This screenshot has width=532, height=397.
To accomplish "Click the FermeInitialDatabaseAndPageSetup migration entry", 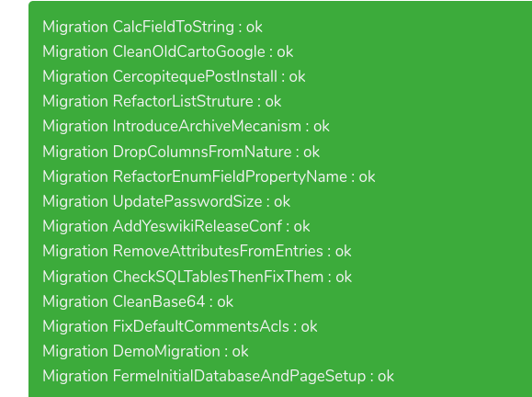I will (x=218, y=376).
